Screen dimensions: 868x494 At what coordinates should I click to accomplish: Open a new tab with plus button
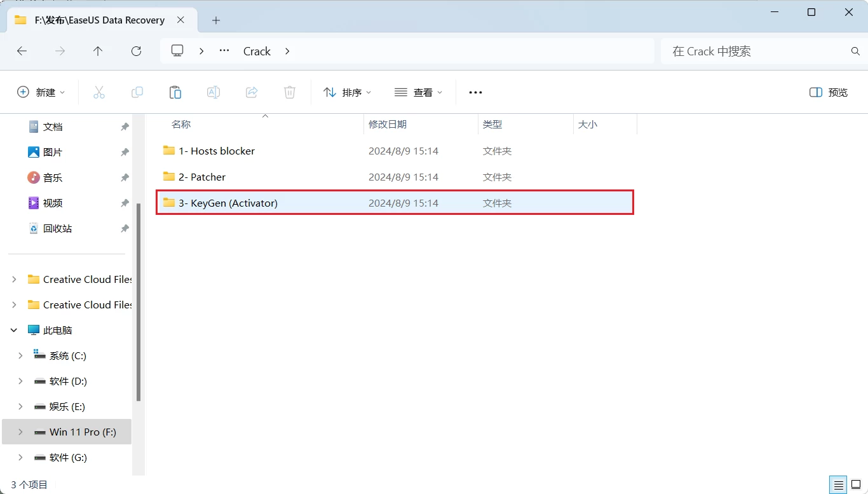pos(216,20)
